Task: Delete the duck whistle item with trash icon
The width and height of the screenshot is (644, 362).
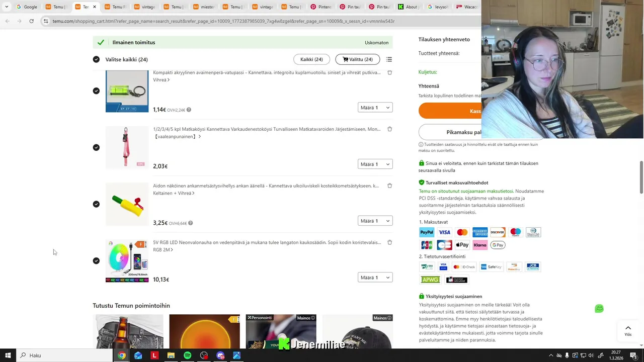Action: pyautogui.click(x=389, y=186)
